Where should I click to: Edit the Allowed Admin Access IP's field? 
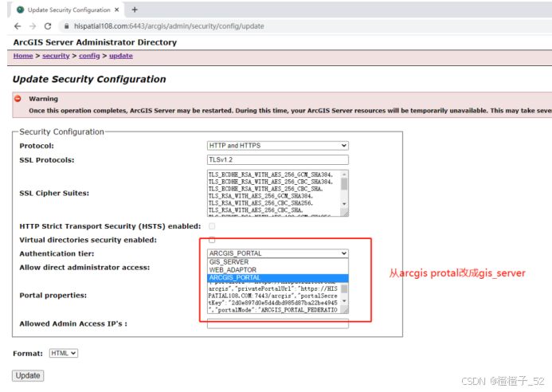tap(278, 323)
